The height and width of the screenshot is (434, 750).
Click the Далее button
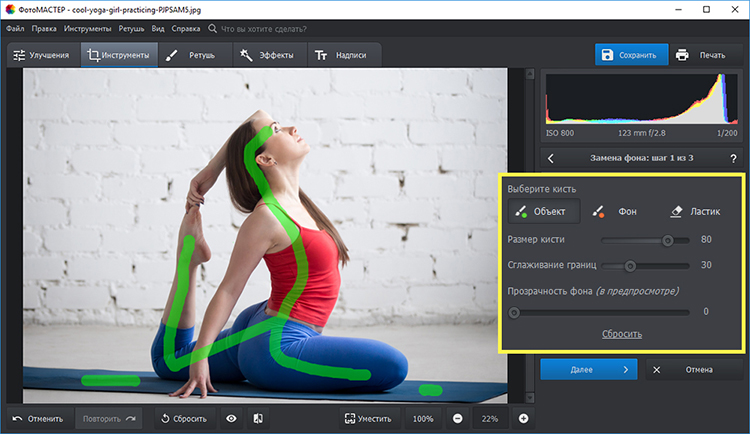click(588, 369)
